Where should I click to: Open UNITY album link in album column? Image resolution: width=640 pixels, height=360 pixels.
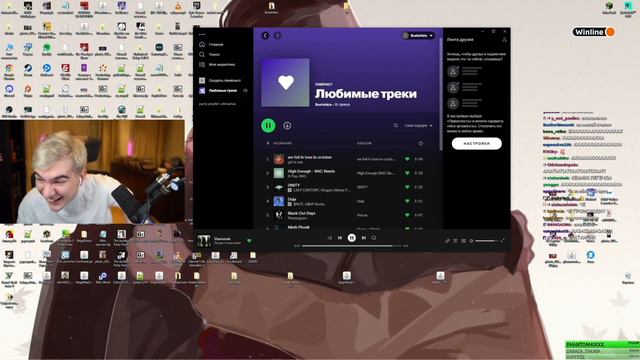[x=362, y=187]
